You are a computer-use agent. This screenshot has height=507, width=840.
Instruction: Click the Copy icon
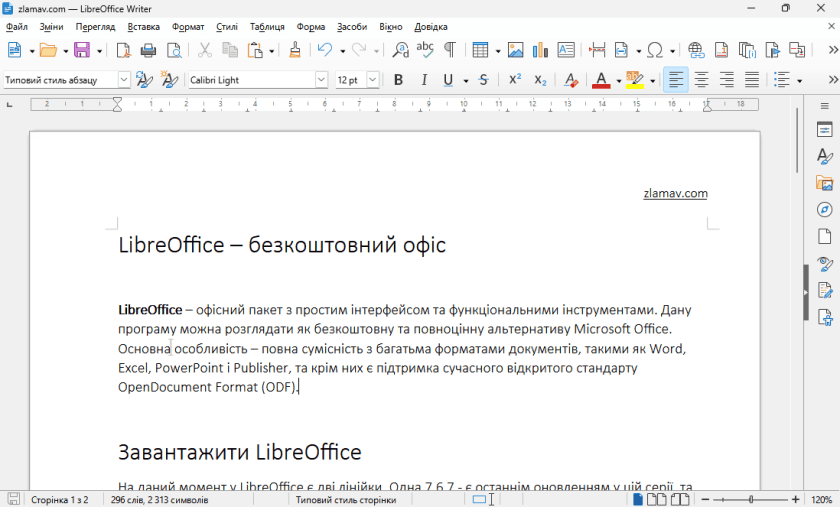click(230, 50)
